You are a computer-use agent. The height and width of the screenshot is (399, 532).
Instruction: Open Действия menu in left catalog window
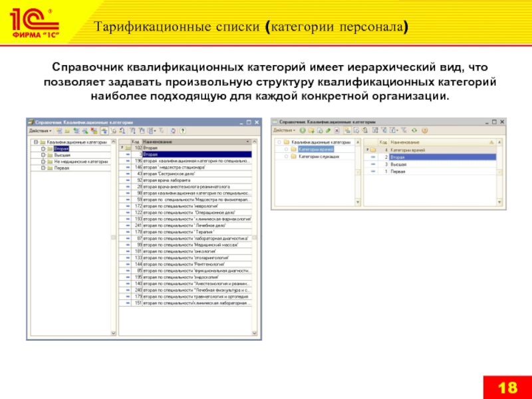coord(41,130)
